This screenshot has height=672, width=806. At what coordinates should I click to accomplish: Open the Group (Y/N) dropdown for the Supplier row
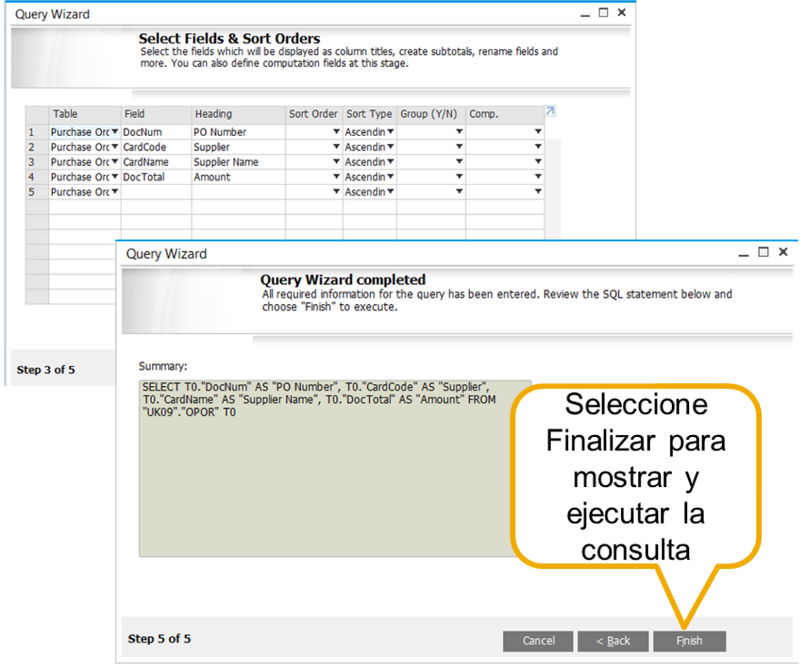point(458,147)
